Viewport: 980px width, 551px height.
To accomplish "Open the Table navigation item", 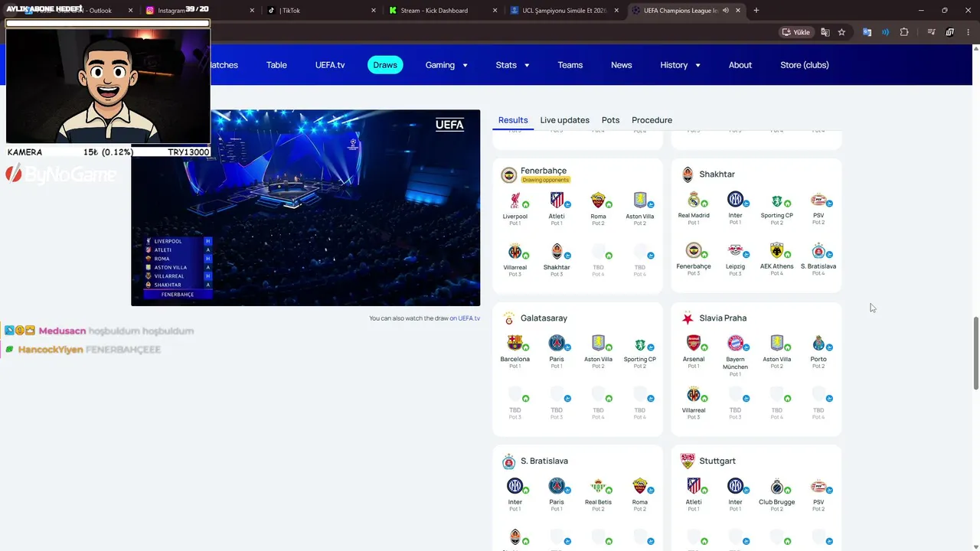I will [276, 65].
